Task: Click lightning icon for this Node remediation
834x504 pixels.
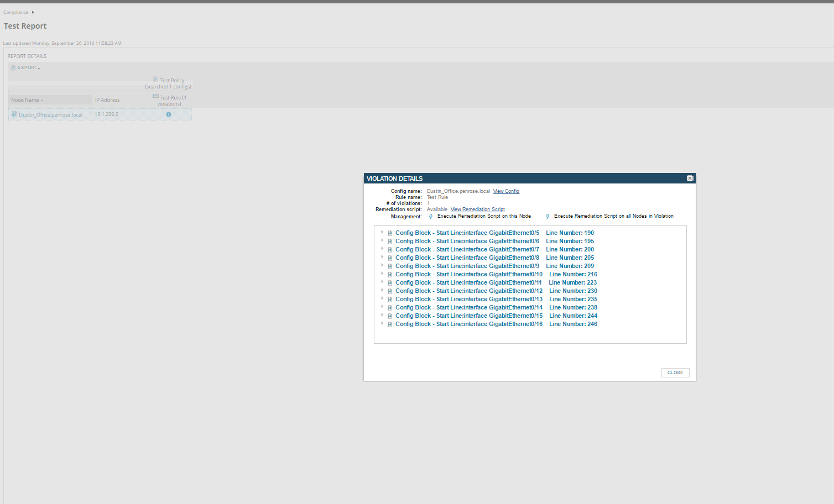Action: [431, 217]
